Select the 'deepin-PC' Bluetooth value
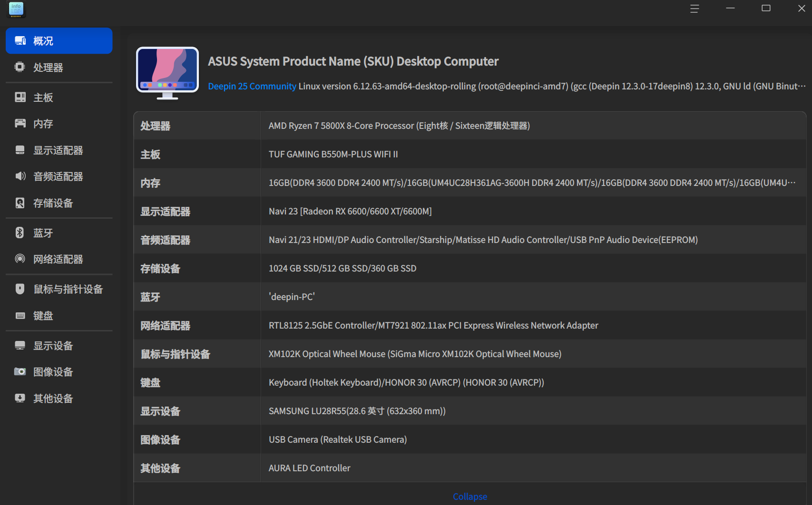The height and width of the screenshot is (505, 812). point(292,297)
